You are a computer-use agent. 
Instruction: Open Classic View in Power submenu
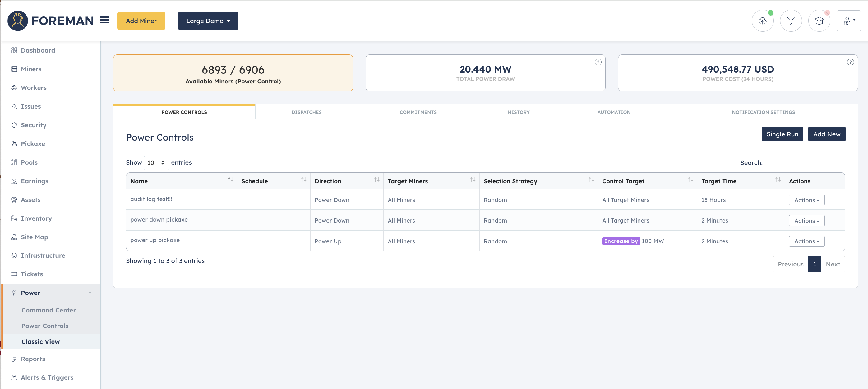pos(40,342)
